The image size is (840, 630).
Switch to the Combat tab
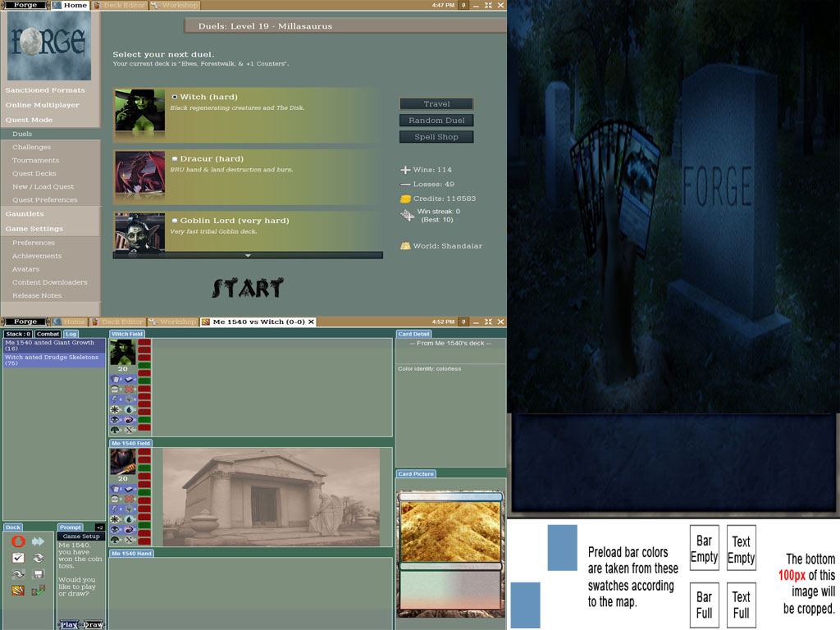click(48, 334)
